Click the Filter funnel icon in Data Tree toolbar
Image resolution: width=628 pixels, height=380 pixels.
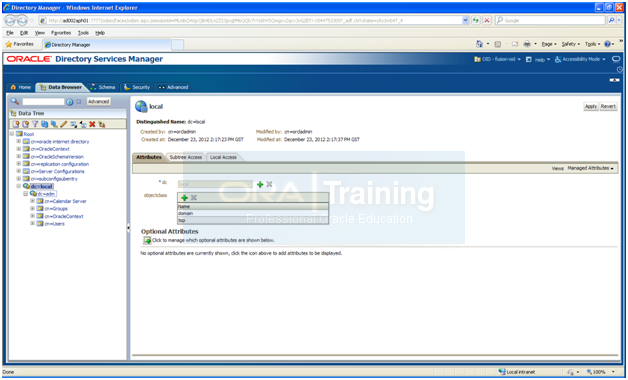35,124
